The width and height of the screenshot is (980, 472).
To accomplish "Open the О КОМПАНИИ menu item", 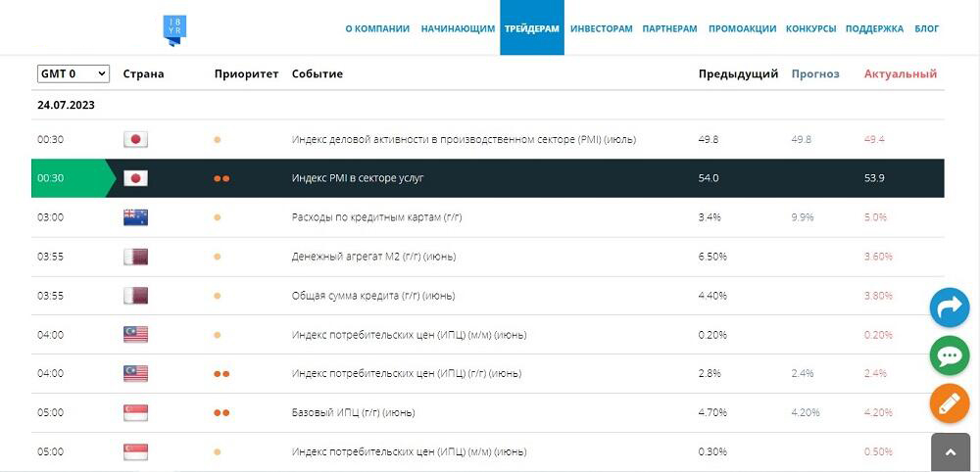I will pos(377,28).
